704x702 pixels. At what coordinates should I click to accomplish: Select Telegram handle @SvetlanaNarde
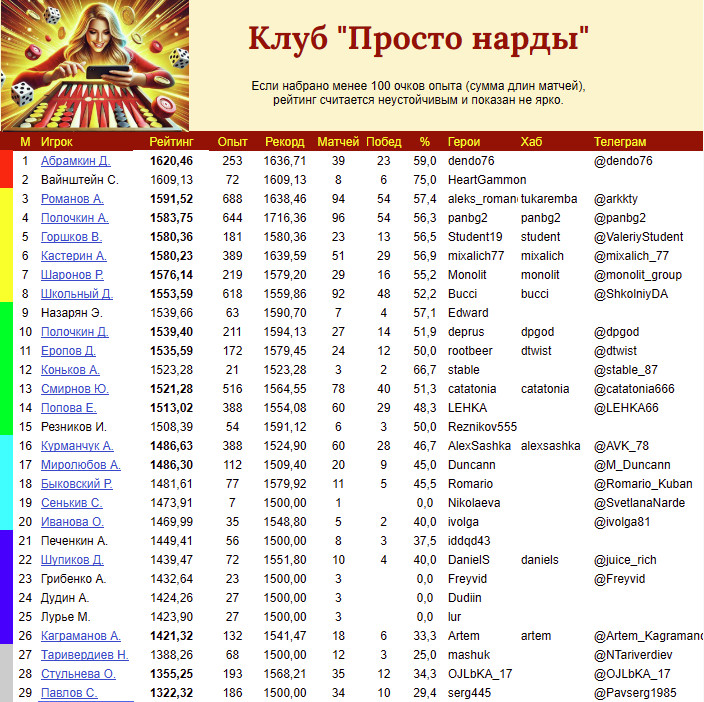pyautogui.click(x=639, y=503)
